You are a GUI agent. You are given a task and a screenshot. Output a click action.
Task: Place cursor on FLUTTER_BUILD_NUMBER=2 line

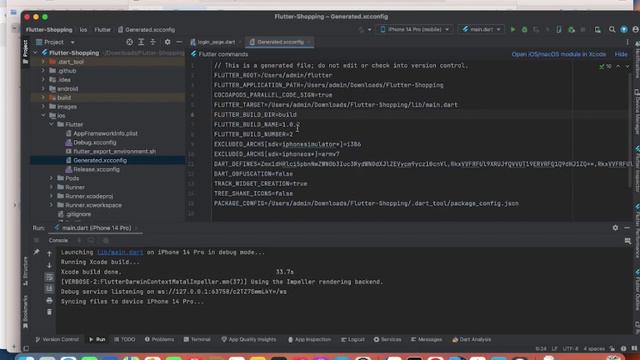point(253,134)
